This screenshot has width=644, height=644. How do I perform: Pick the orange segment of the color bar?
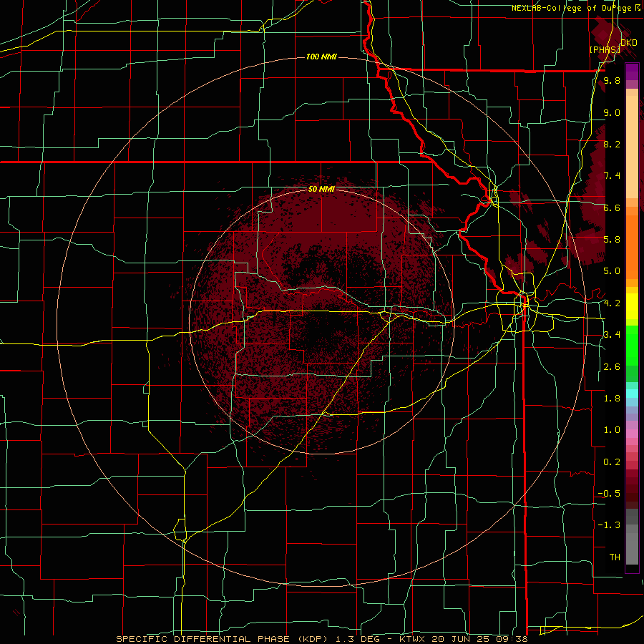click(x=632, y=246)
